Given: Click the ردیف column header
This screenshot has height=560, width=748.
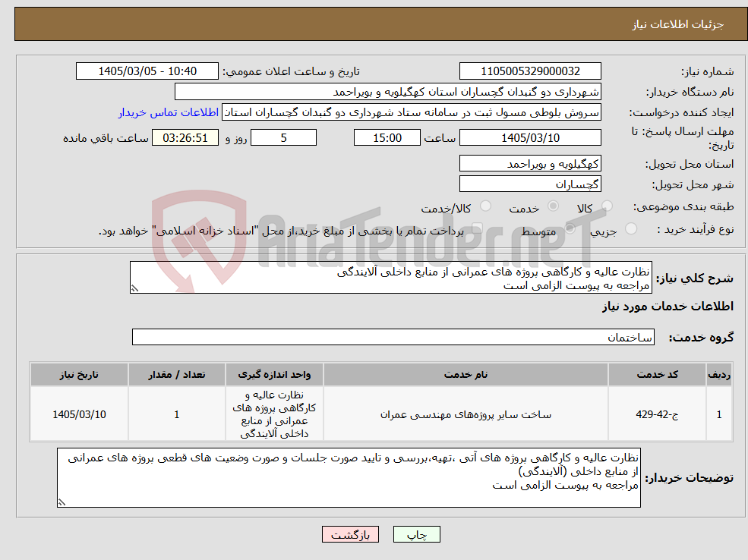Looking at the screenshot, I should [719, 375].
